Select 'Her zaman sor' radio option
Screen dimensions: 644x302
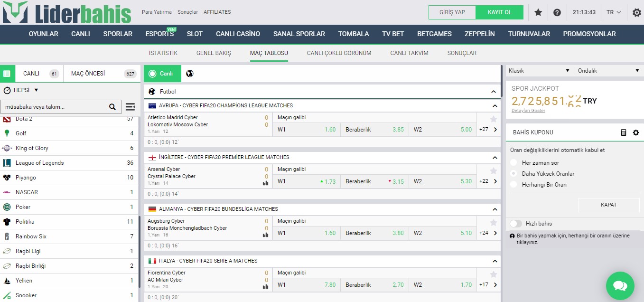tap(513, 163)
